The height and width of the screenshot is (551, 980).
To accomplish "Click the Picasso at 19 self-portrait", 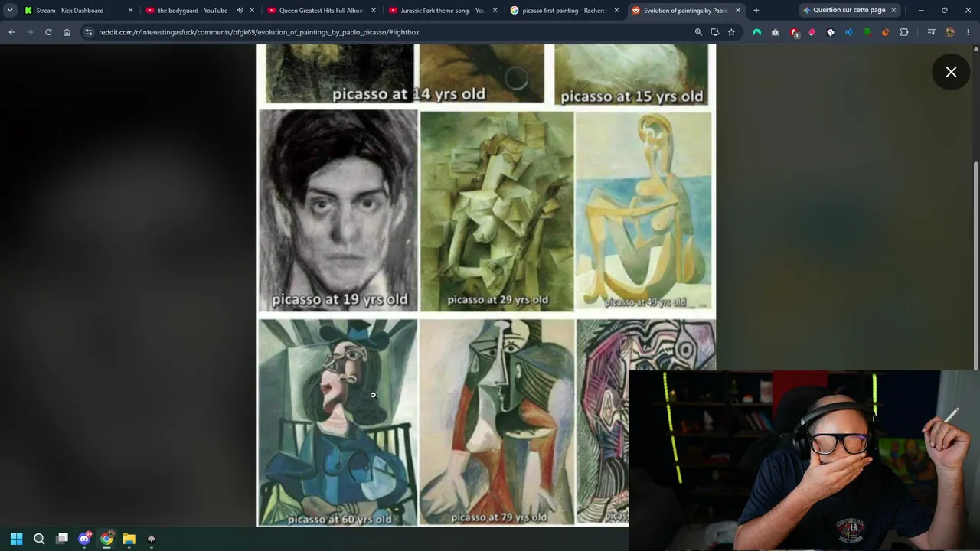I will [x=338, y=210].
